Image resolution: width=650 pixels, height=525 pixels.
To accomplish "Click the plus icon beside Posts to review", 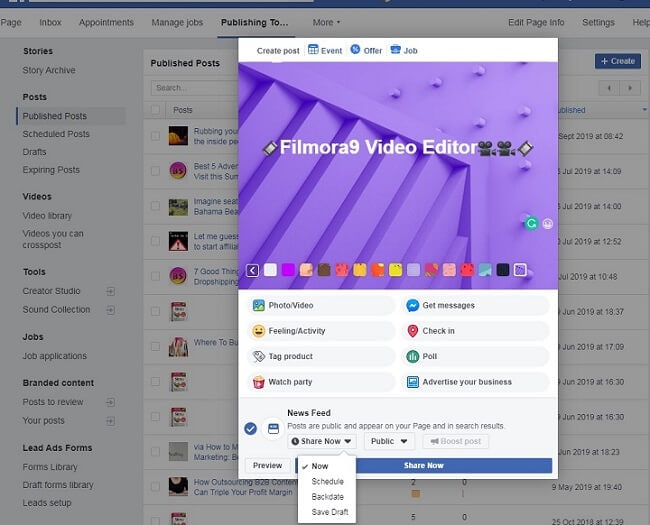I will pyautogui.click(x=110, y=402).
